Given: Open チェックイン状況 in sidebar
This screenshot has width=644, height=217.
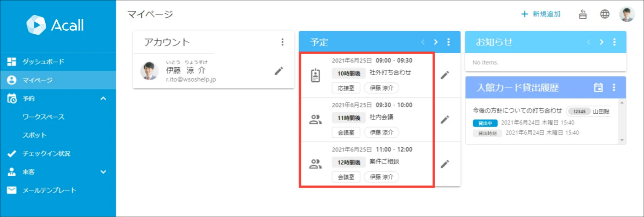Looking at the screenshot, I should pyautogui.click(x=58, y=154).
